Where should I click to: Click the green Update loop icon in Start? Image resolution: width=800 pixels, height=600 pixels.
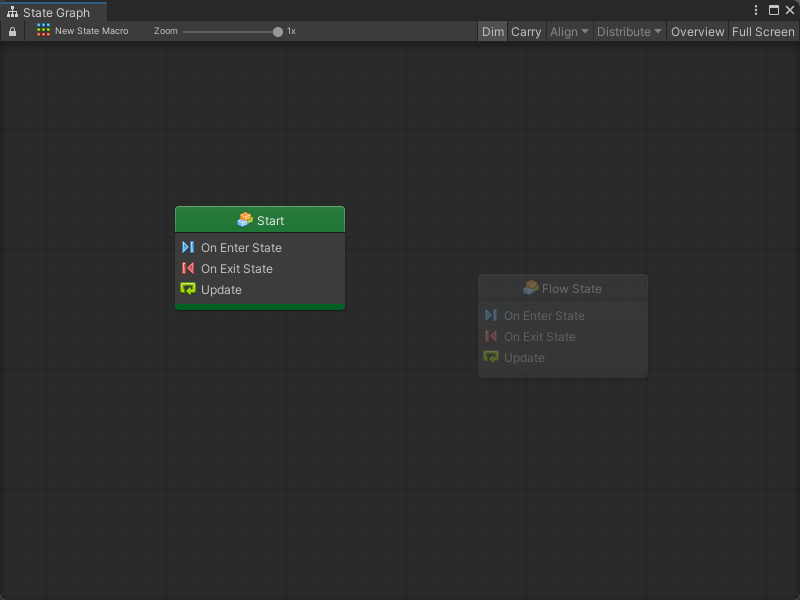point(188,289)
